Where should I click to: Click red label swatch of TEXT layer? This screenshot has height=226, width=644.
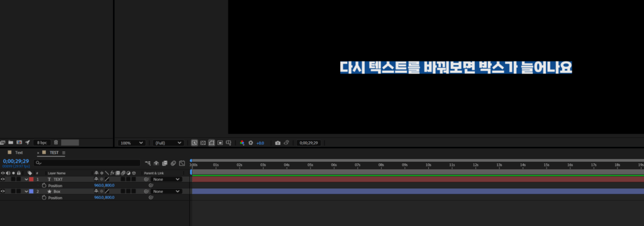tap(31, 180)
